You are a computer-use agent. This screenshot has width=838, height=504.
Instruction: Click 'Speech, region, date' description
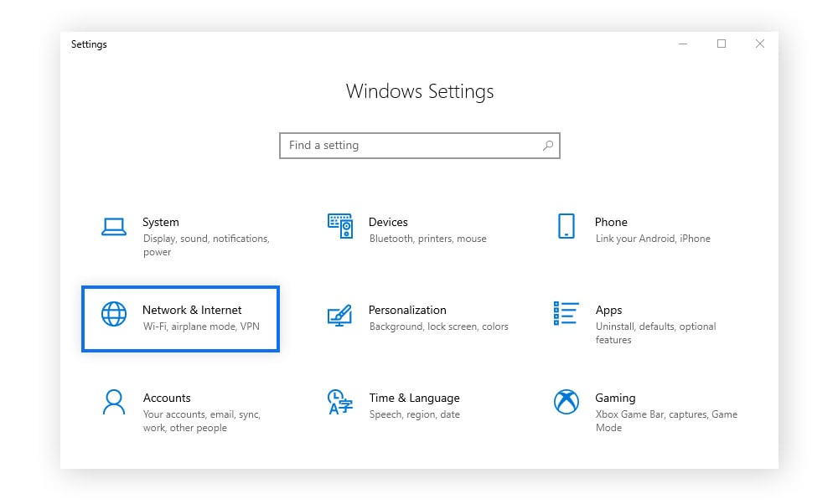[414, 414]
